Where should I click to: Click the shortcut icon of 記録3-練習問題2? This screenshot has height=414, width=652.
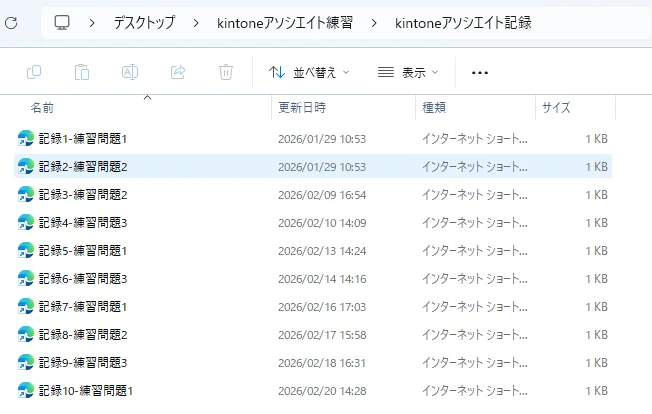click(x=26, y=195)
